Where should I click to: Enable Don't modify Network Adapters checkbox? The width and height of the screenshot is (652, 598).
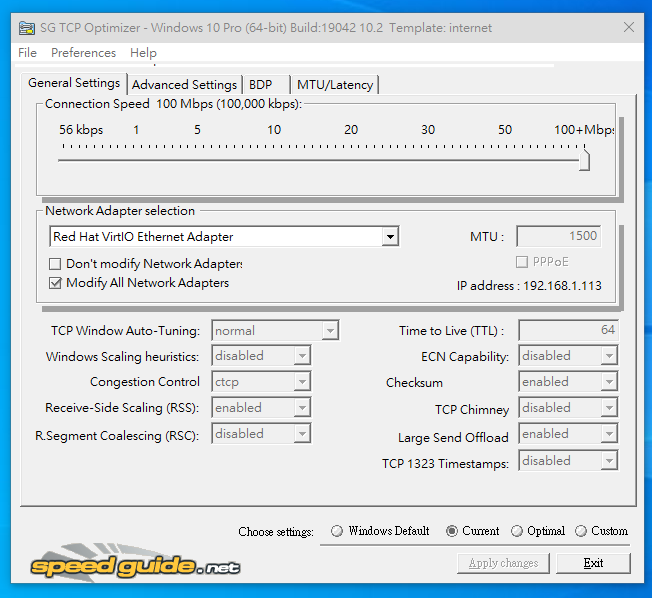(55, 264)
